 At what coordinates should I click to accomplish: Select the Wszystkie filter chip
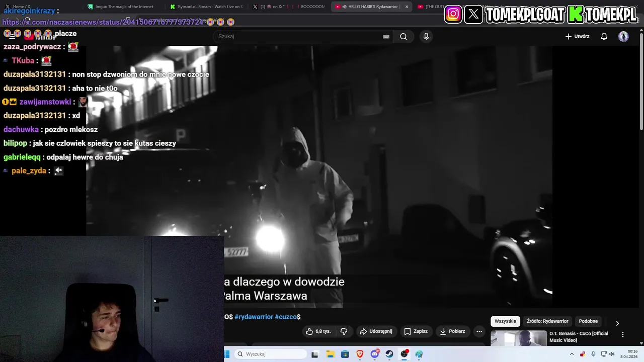(505, 321)
